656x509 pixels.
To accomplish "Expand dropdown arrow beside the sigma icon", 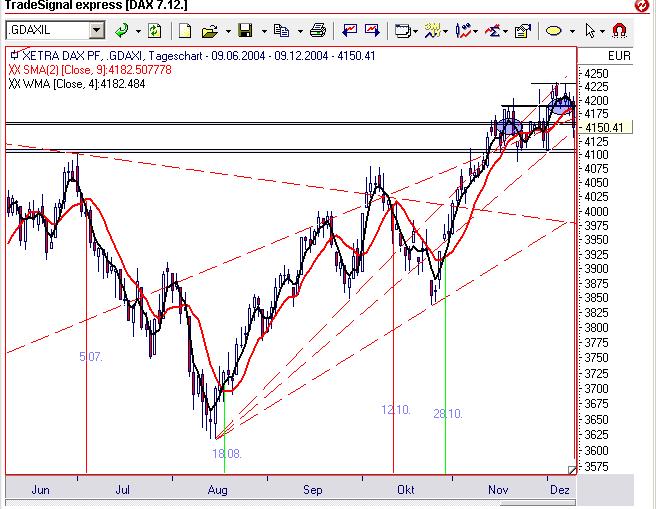I will click(x=506, y=31).
